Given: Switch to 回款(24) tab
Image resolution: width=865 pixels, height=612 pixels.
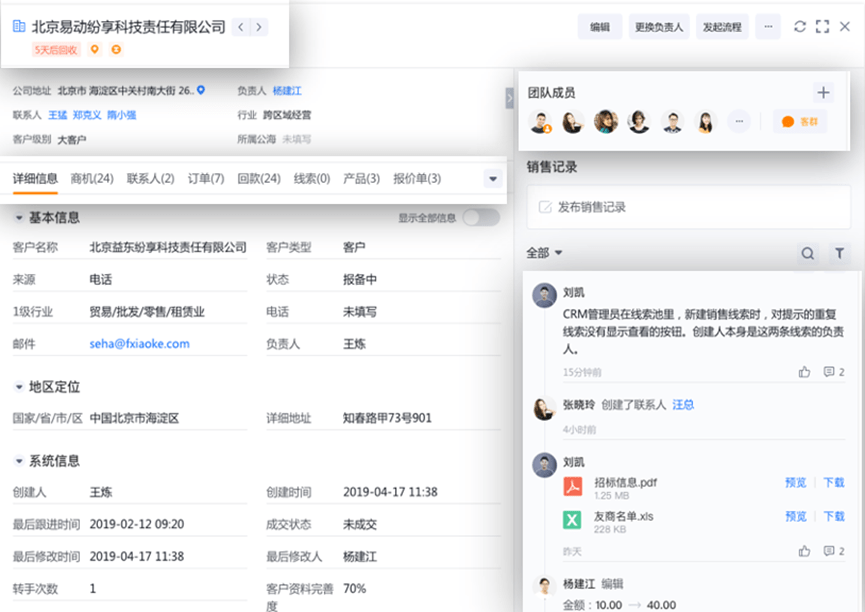Looking at the screenshot, I should [259, 179].
